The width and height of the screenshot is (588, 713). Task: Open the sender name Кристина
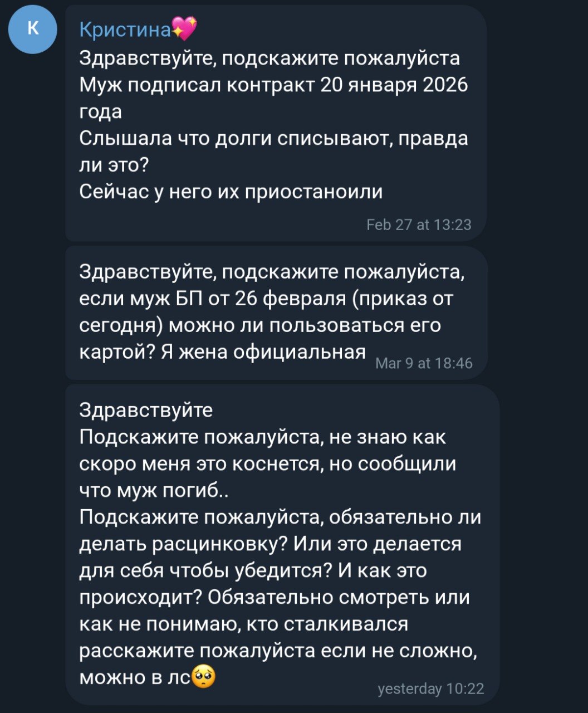point(125,29)
